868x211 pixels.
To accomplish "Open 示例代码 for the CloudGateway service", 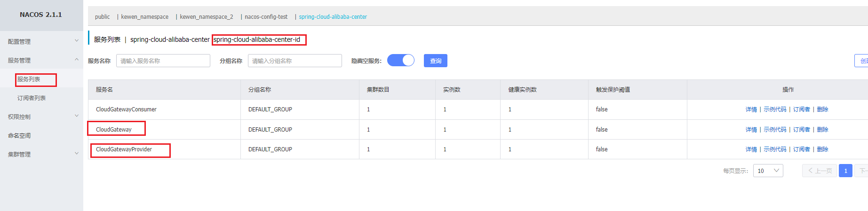I will [775, 130].
